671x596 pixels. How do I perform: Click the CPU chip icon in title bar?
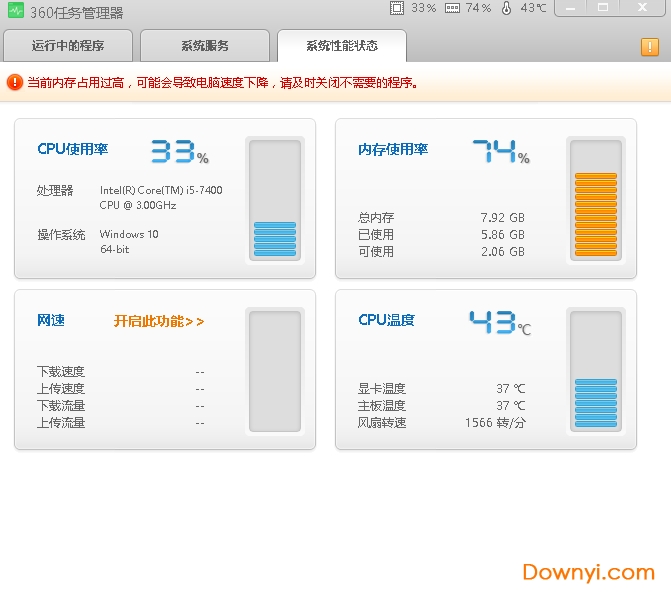pos(397,8)
